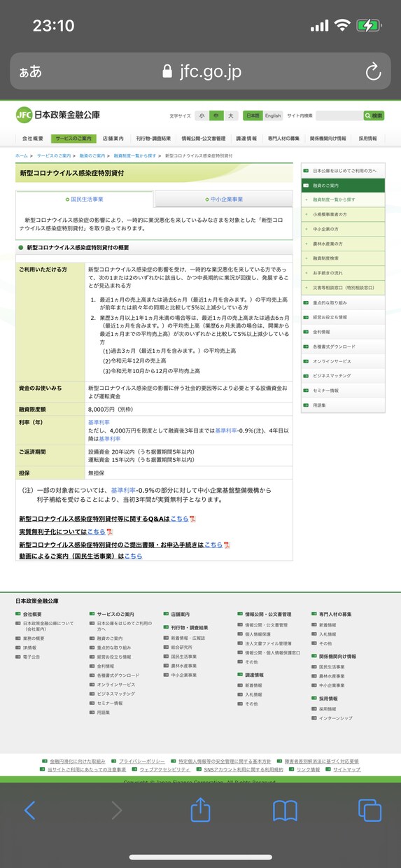The image size is (401, 868).
Task: Open 関係機関向け情報 in main navigation
Action: 328,139
